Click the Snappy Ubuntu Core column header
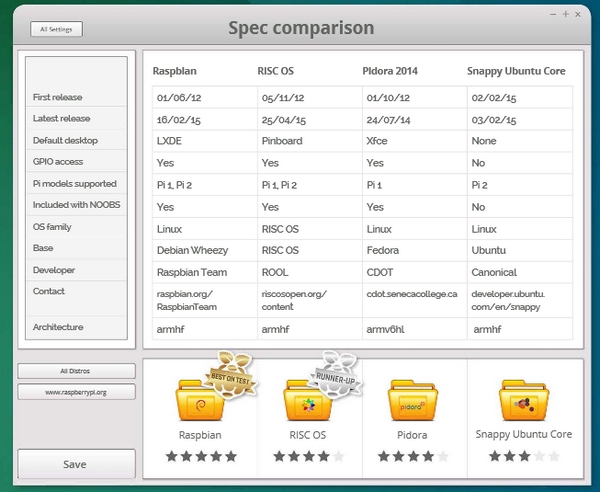Viewport: 600px width, 492px height. (516, 71)
